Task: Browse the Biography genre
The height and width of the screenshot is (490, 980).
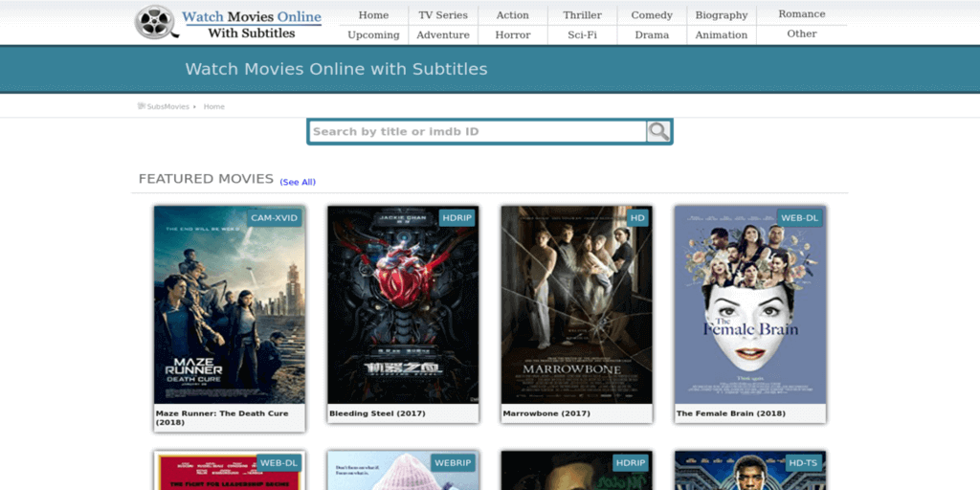Action: 722,15
